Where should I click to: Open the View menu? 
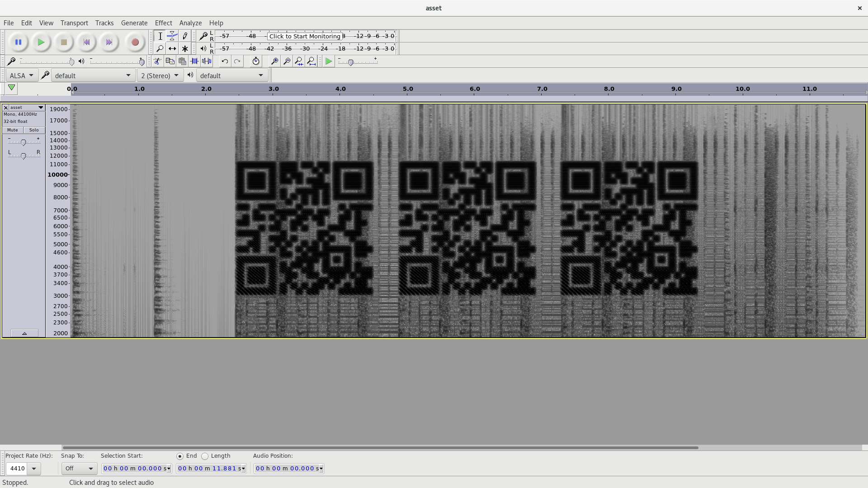coord(46,23)
